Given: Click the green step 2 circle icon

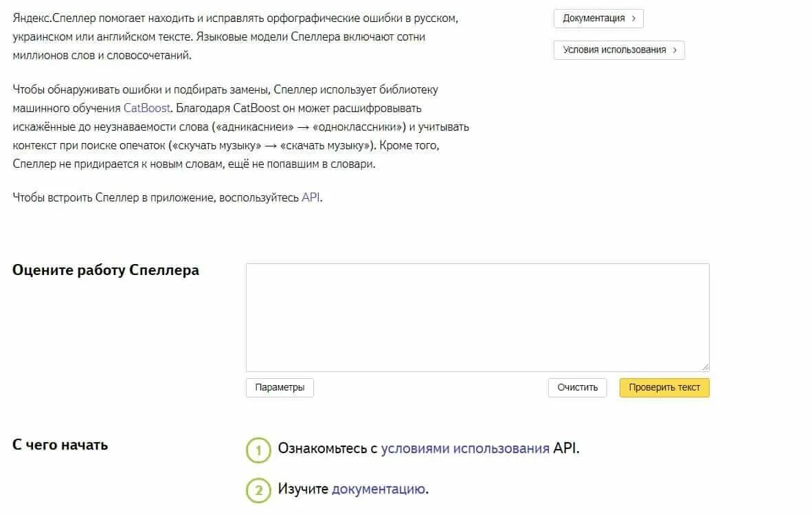Looking at the screenshot, I should (258, 490).
